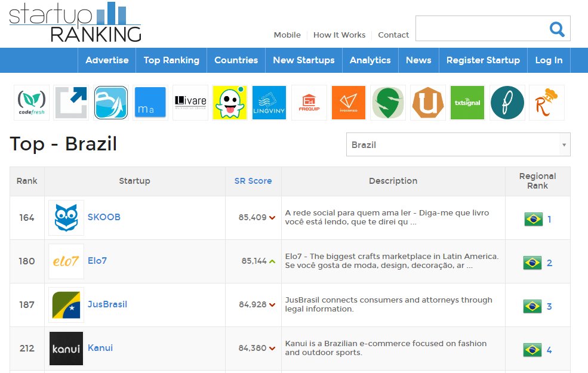Click the elo7 logo thumbnail
This screenshot has width=588, height=373.
66,261
